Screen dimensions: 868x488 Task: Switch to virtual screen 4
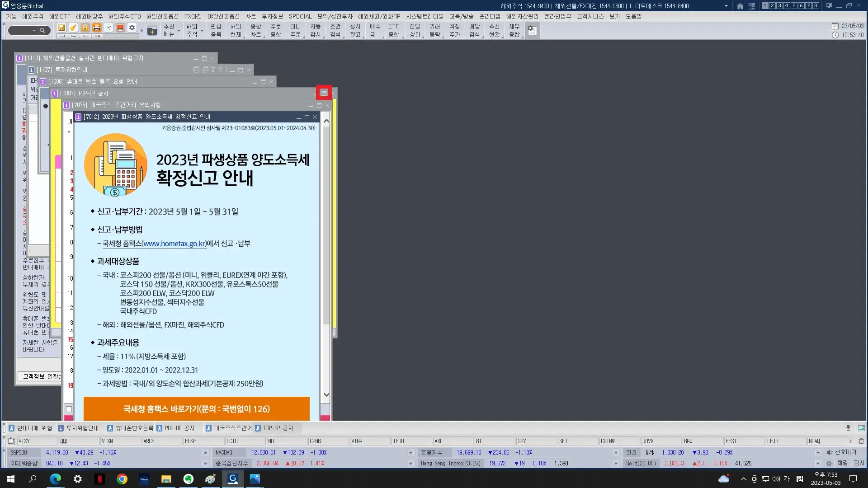point(787,6)
